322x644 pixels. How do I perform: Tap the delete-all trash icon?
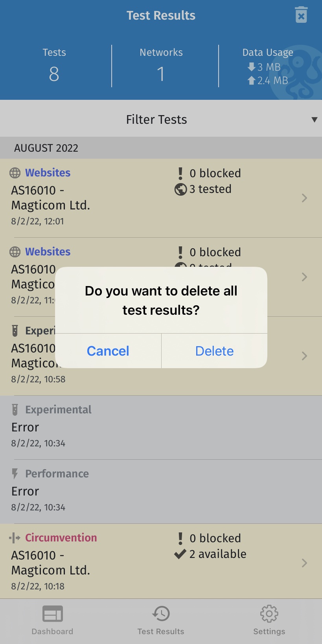click(x=301, y=15)
